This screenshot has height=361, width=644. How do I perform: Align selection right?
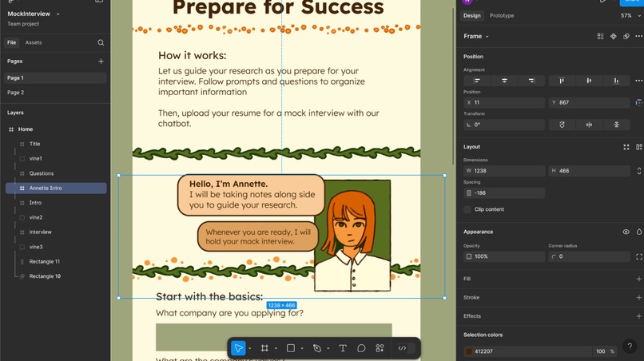pyautogui.click(x=531, y=81)
